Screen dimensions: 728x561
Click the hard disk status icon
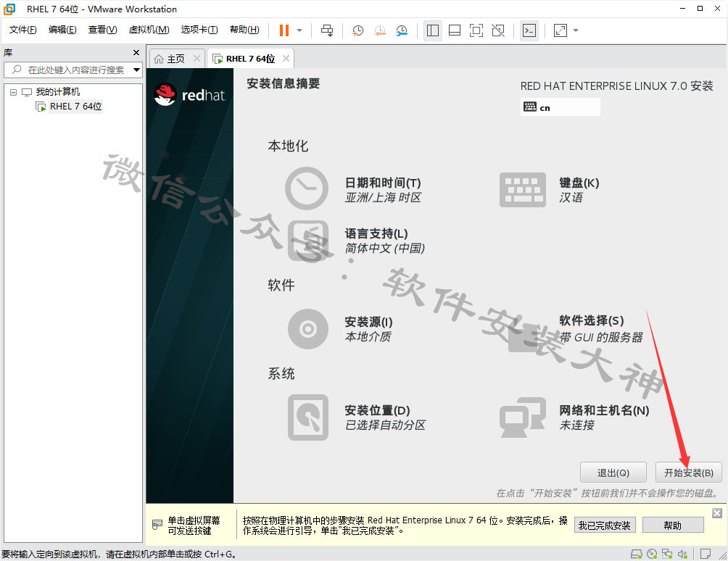coord(636,554)
